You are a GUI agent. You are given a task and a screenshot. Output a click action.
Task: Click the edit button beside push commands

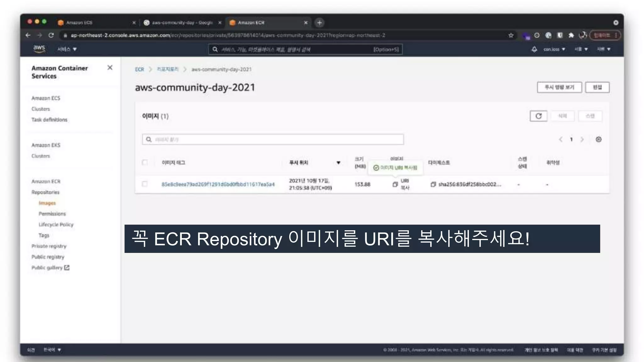click(597, 87)
